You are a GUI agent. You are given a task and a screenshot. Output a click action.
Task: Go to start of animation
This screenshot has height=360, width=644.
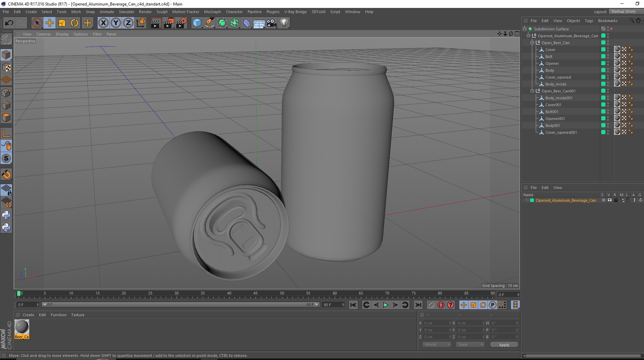[353, 305]
